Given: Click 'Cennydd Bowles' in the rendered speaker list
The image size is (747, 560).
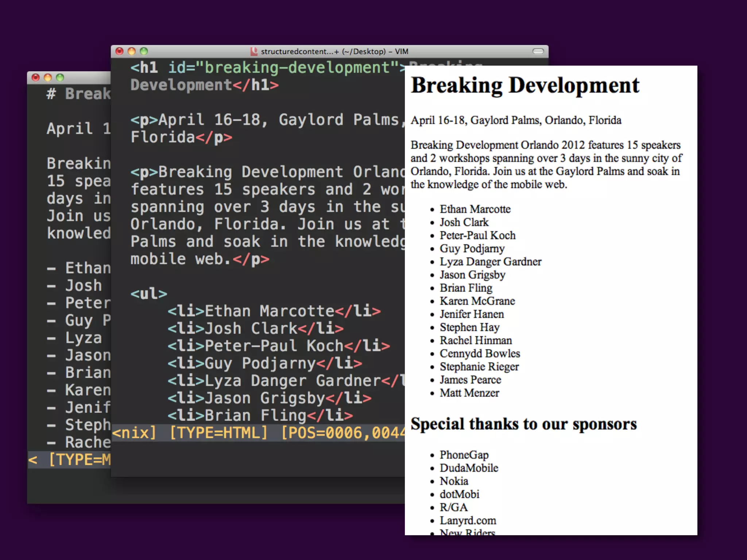Looking at the screenshot, I should coord(480,354).
